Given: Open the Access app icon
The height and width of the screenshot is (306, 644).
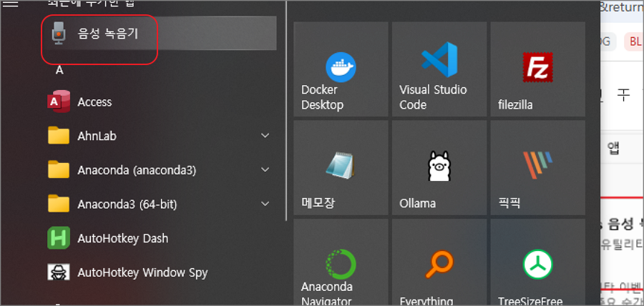Looking at the screenshot, I should coord(59,102).
